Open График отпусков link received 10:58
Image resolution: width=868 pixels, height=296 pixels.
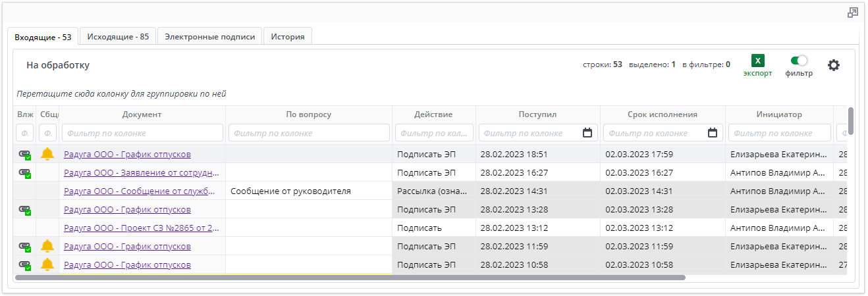pyautogui.click(x=127, y=265)
